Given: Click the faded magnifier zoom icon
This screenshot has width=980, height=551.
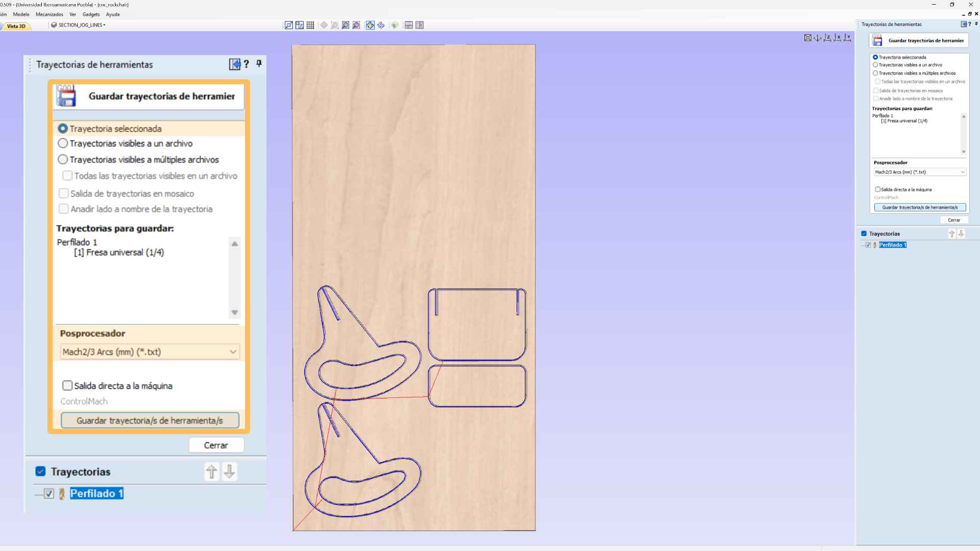Looking at the screenshot, I should (x=334, y=25).
